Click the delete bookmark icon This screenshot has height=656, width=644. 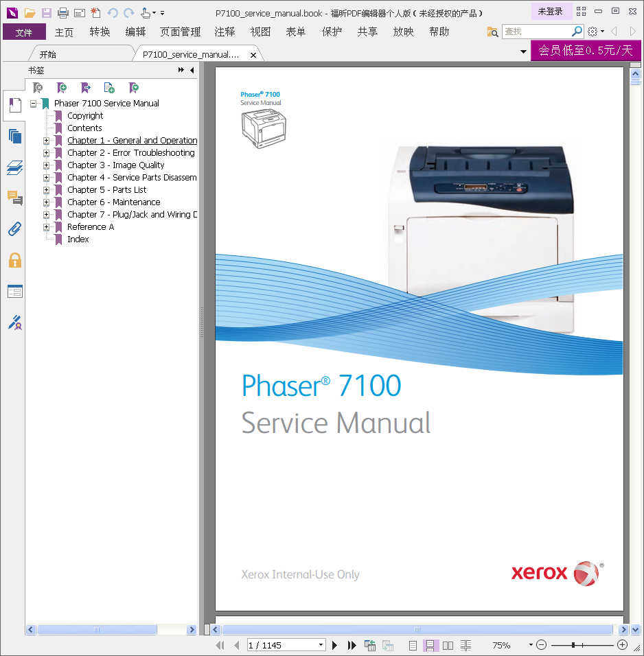tap(38, 87)
